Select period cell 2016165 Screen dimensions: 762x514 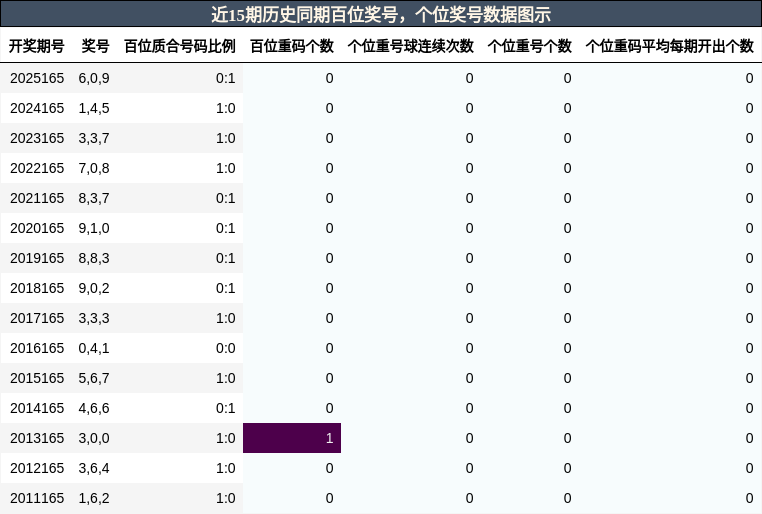pos(37,348)
